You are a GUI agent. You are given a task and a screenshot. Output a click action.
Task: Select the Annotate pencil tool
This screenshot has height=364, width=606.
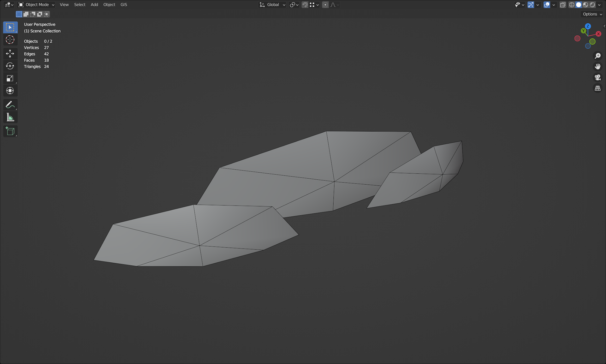[10, 104]
